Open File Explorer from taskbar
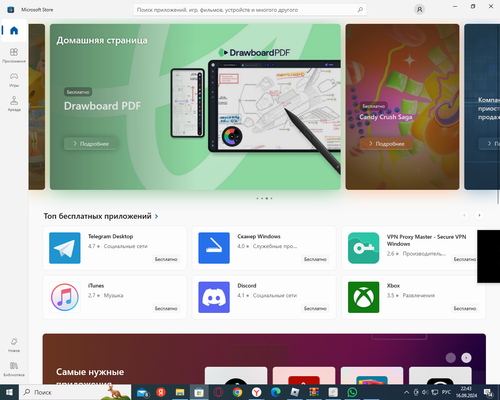The width and height of the screenshot is (500, 400). click(x=180, y=393)
